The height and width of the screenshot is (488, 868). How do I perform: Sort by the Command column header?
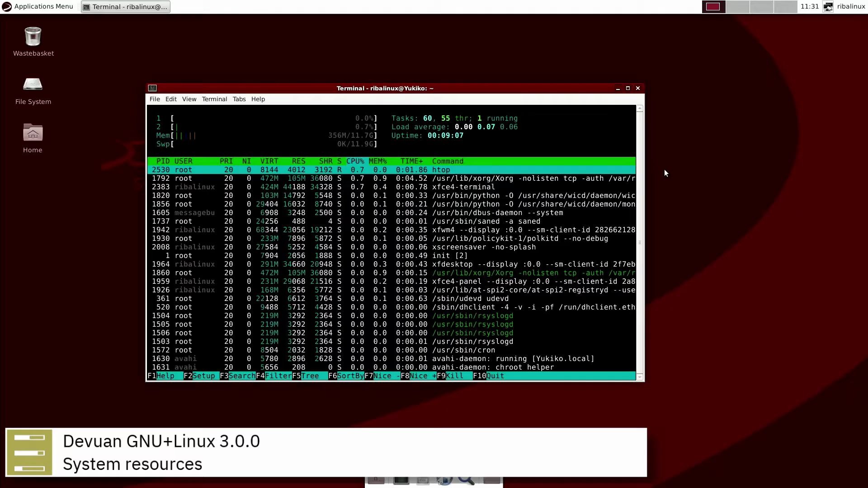point(448,161)
